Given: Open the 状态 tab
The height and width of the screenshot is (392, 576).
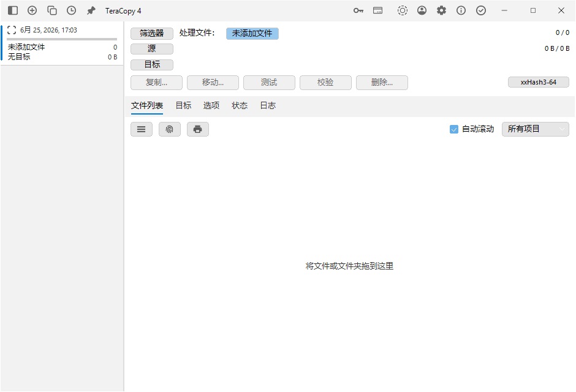Looking at the screenshot, I should coord(240,106).
